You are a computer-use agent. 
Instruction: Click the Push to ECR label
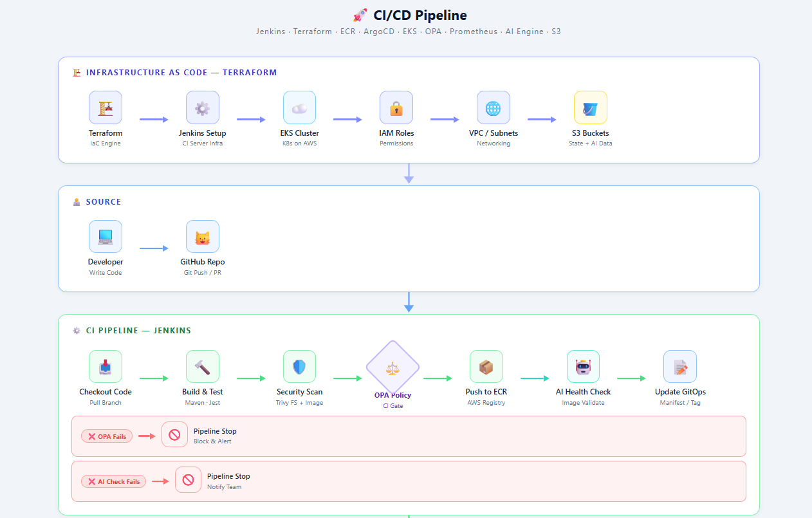[x=486, y=392]
